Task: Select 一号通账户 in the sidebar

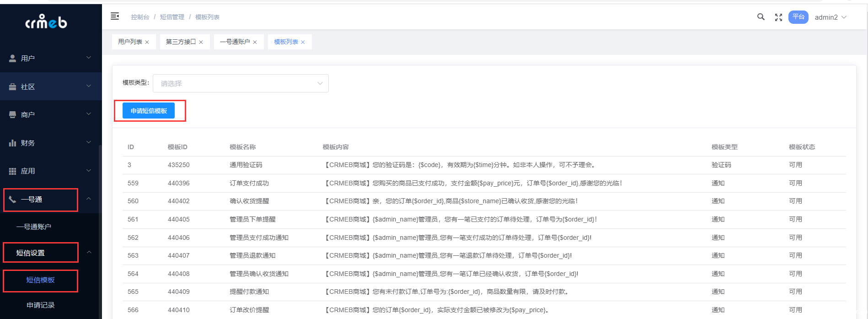Action: tap(34, 227)
